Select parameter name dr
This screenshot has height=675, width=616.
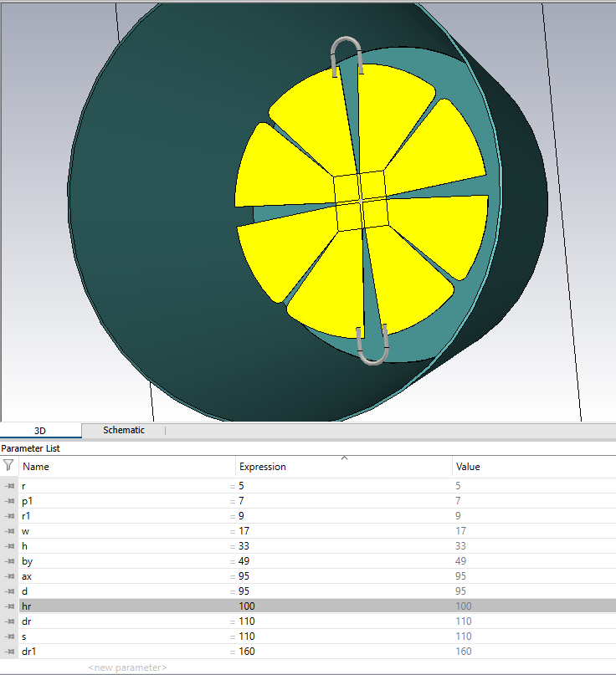26,621
